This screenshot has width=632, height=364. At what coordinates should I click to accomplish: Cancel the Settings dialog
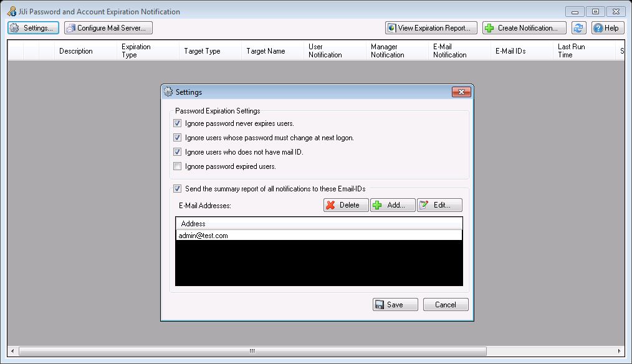446,305
